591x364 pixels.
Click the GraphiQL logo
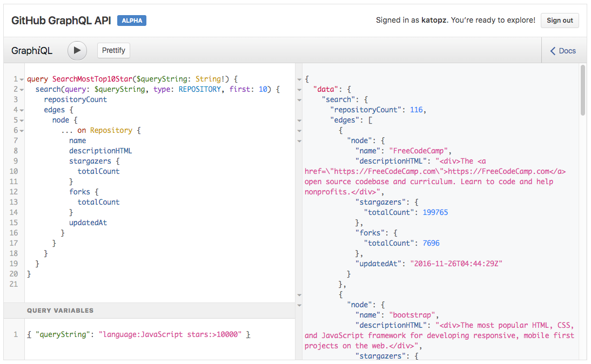(x=32, y=50)
